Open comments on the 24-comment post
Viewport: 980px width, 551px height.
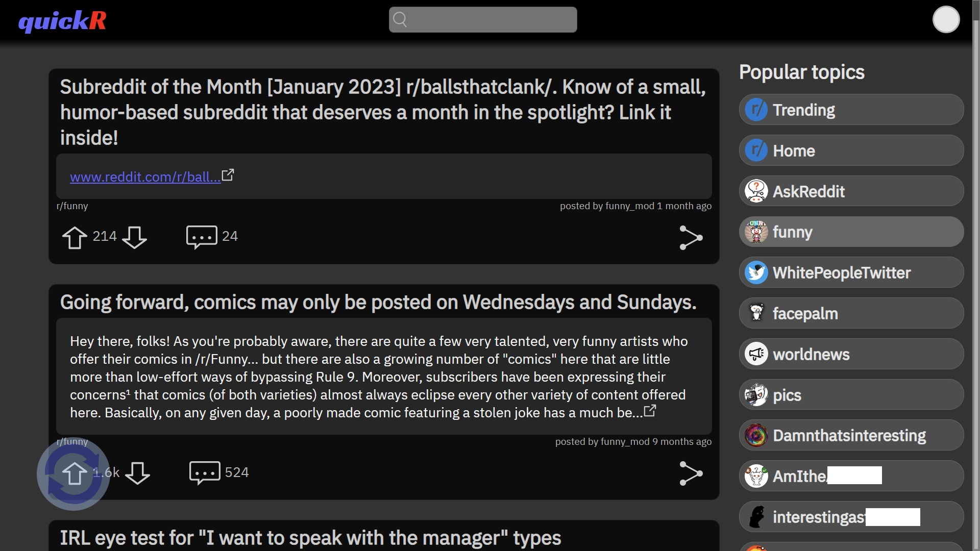point(202,237)
